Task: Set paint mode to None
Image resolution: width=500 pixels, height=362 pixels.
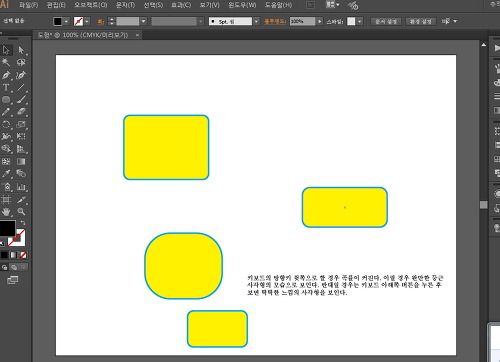Action: point(23,255)
